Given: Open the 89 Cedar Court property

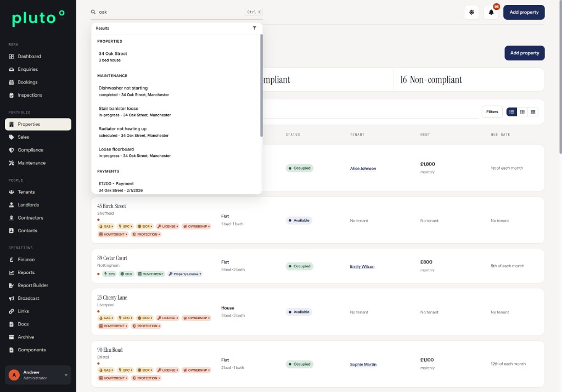Looking at the screenshot, I should coord(112,258).
